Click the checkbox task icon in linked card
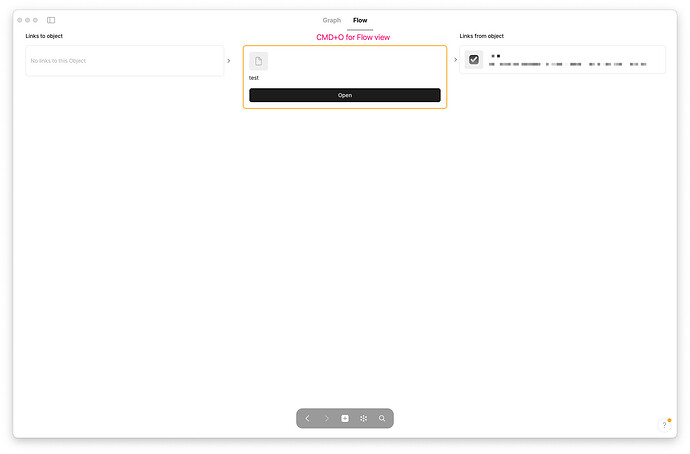Screen dimensions: 690x454 pos(473,59)
